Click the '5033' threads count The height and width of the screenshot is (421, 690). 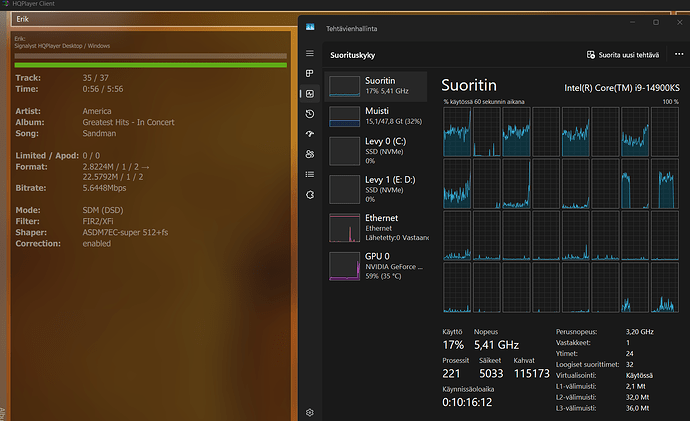click(491, 373)
